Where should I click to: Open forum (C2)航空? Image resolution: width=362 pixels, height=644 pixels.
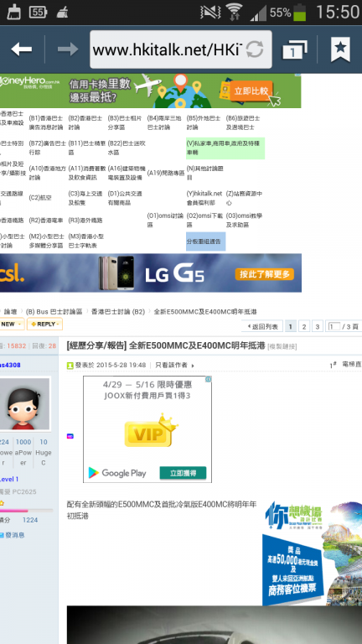click(40, 198)
